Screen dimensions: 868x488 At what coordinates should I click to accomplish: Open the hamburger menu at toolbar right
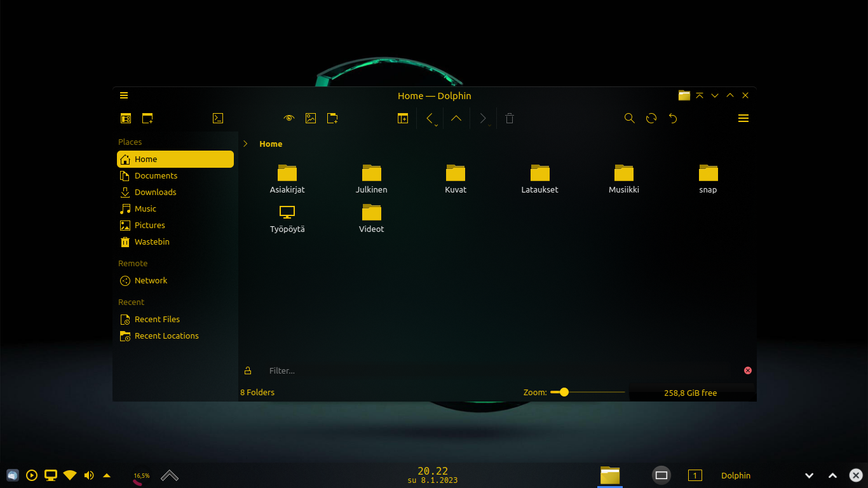(743, 118)
